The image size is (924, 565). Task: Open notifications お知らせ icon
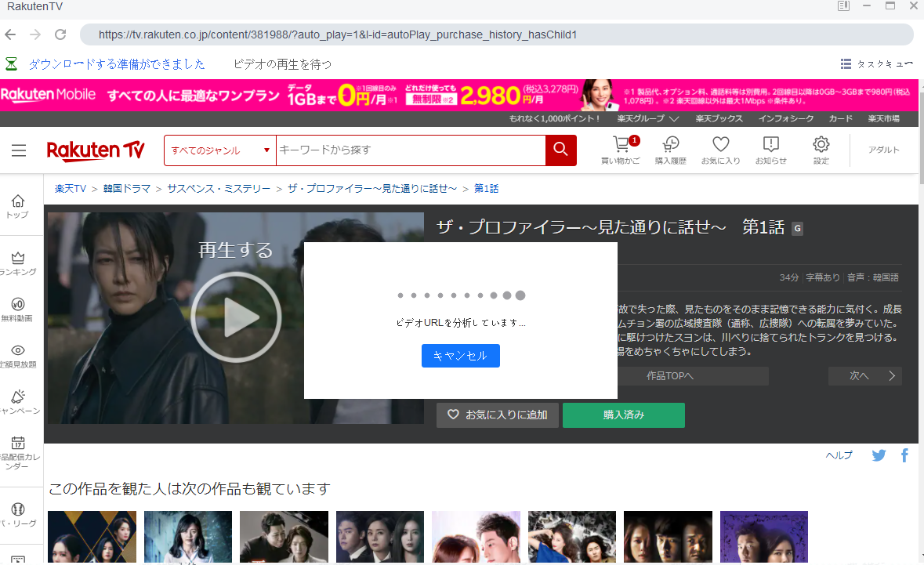(x=771, y=150)
